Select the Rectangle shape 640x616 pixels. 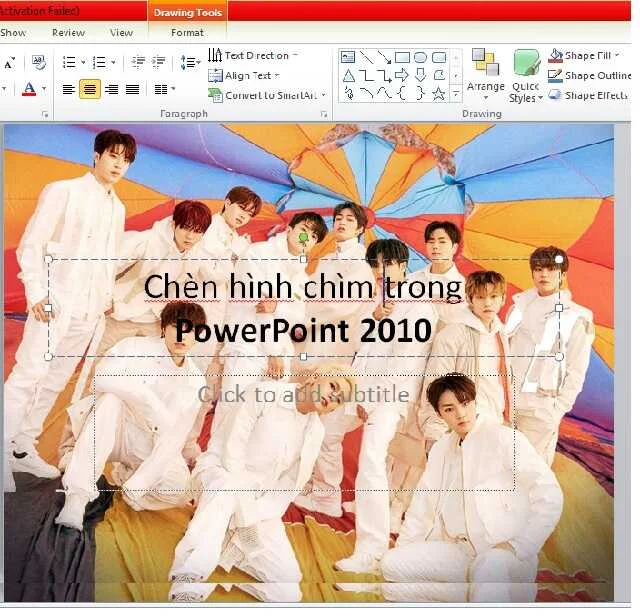(x=402, y=57)
